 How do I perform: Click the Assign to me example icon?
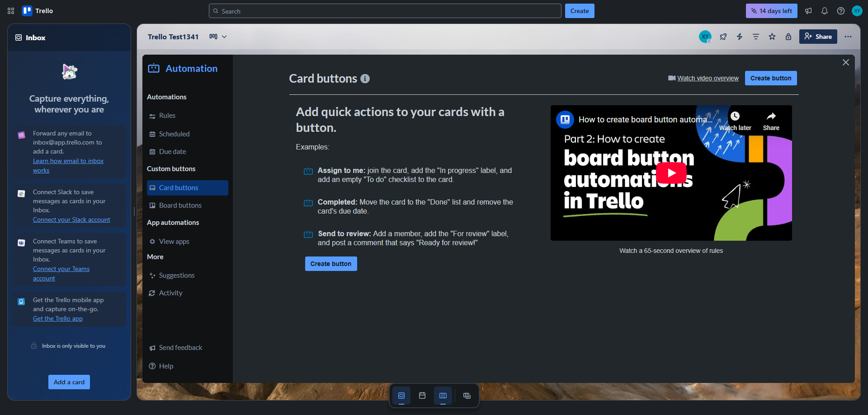[308, 171]
